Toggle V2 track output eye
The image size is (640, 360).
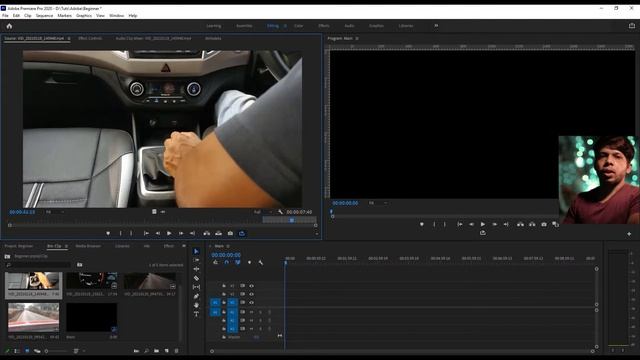coord(251,294)
